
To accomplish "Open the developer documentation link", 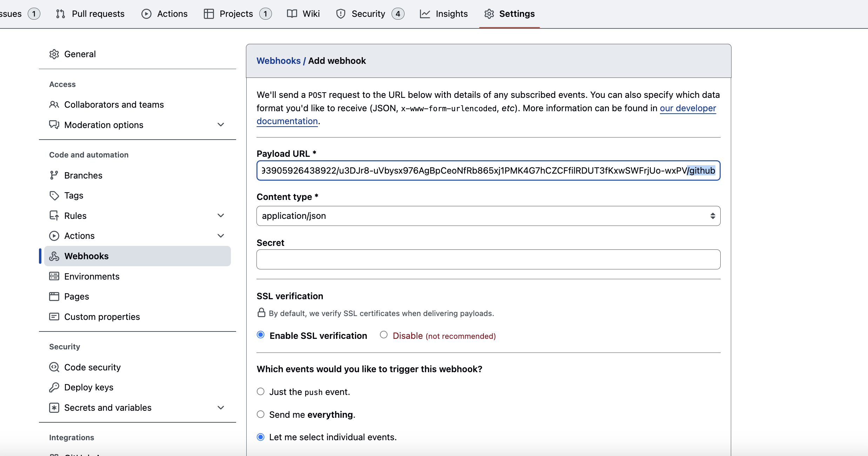I will (x=688, y=108).
